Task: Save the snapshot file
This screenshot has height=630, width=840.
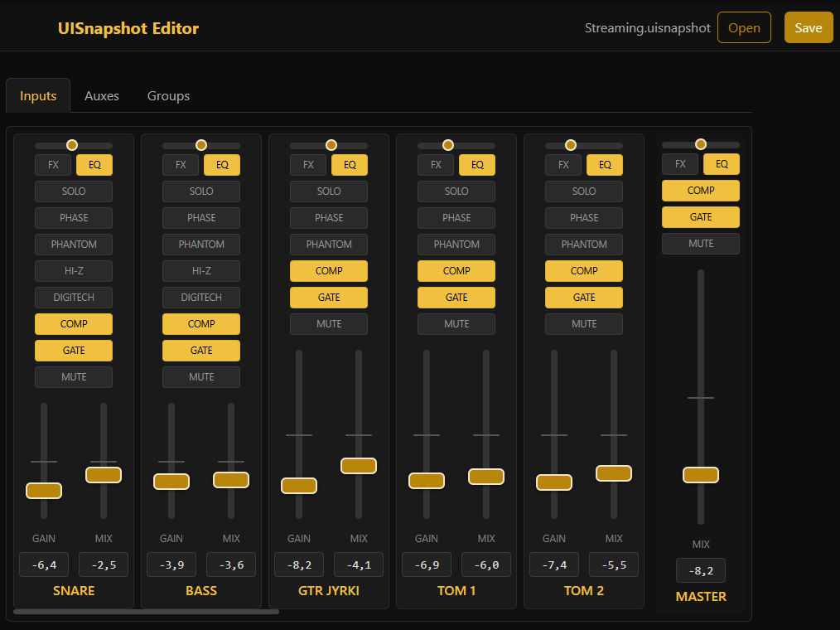Action: [x=809, y=27]
